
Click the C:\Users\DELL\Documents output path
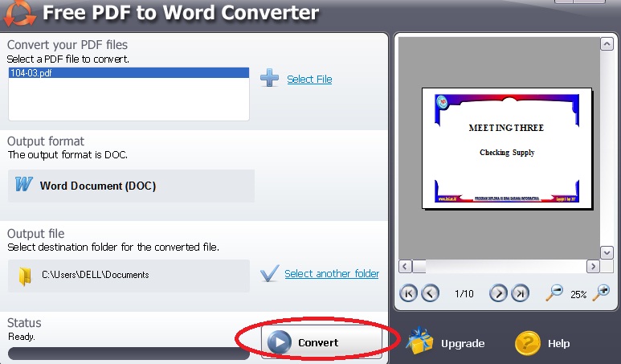tap(96, 275)
